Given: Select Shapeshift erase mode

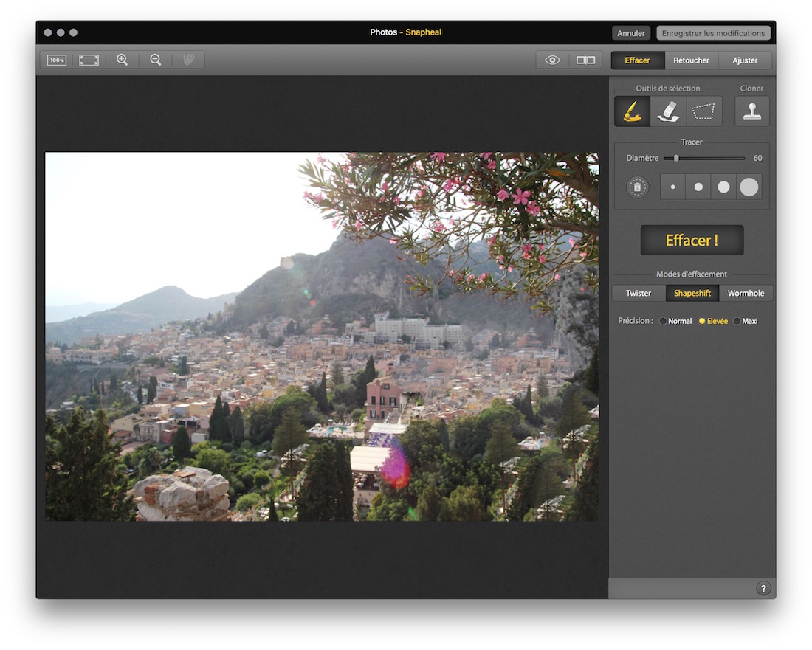Looking at the screenshot, I should point(692,294).
